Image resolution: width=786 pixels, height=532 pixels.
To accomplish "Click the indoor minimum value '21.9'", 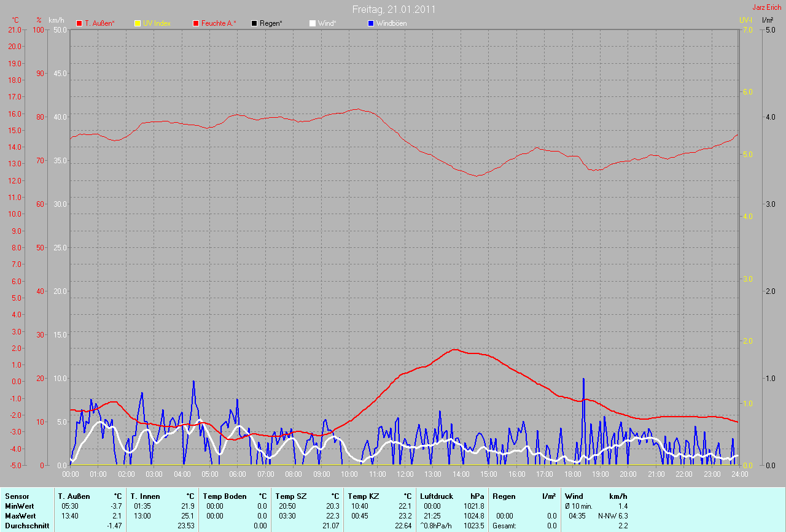I will 188,506.
